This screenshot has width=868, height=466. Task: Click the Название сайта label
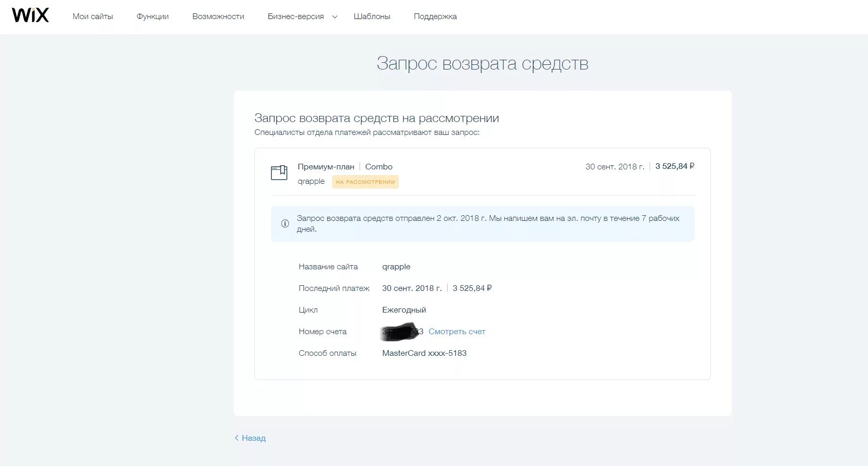(328, 267)
